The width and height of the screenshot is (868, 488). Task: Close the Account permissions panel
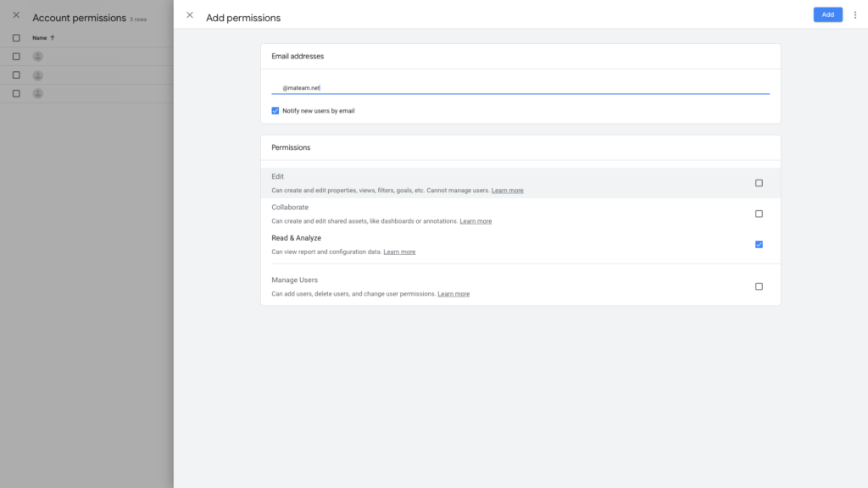tap(15, 14)
